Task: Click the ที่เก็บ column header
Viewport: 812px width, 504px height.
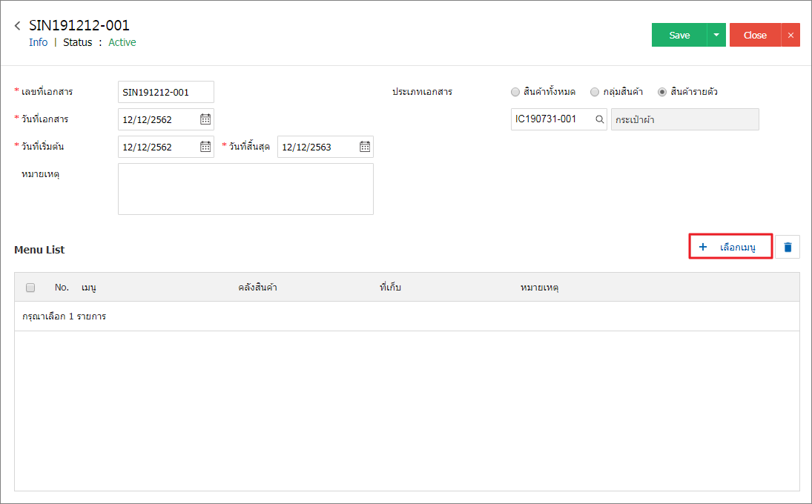Action: [x=390, y=287]
